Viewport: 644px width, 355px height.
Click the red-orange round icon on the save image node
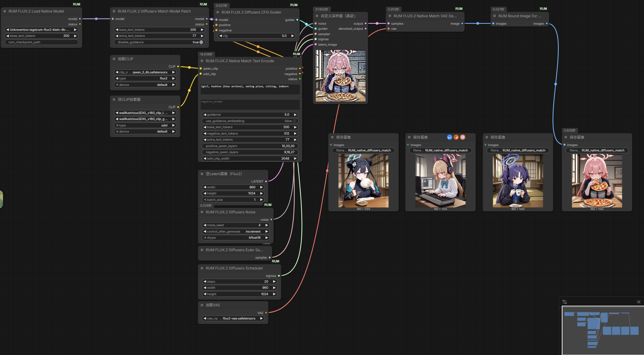456,137
